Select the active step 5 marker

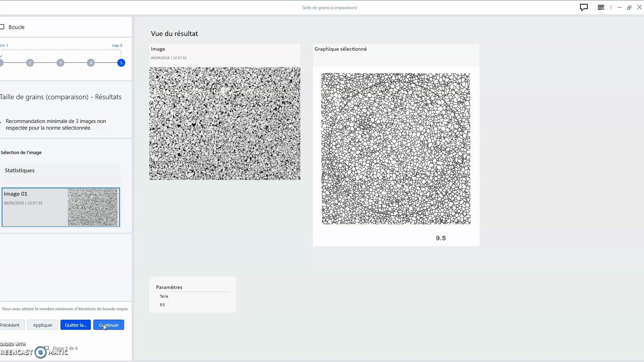(121, 63)
